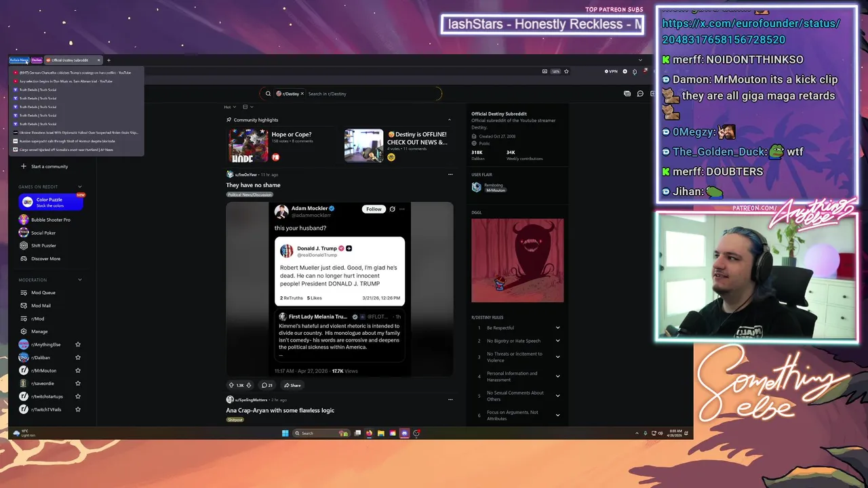The height and width of the screenshot is (488, 868).
Task: Click the Political News/Discussion flair
Action: pyautogui.click(x=250, y=195)
